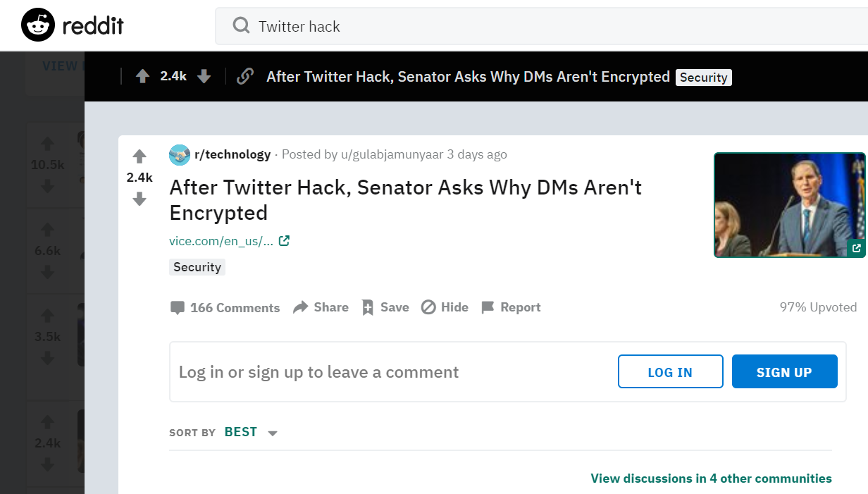Downvote the post in the black header bar
868x494 pixels.
(204, 76)
